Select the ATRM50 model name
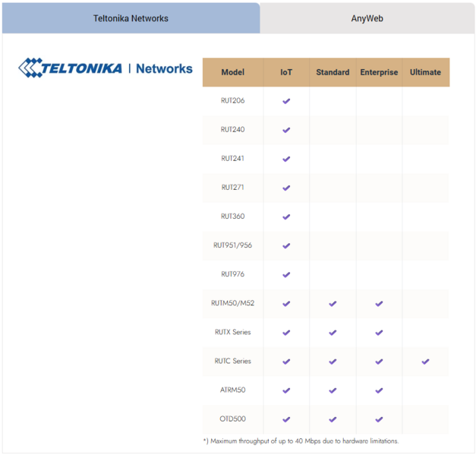 233,390
